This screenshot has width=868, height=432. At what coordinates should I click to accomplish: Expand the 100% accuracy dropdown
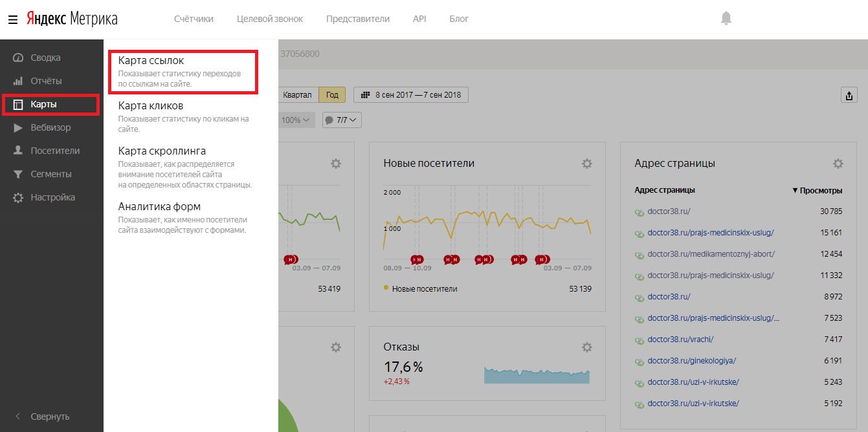(x=297, y=120)
